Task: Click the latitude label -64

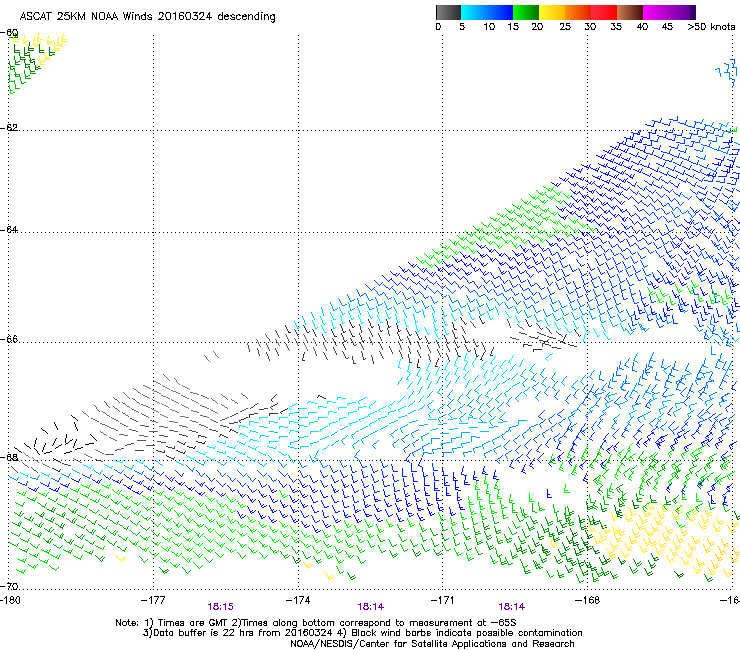Action: tap(9, 229)
